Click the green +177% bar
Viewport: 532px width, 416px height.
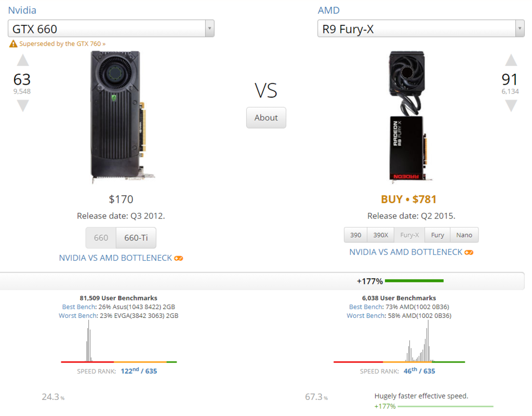414,281
